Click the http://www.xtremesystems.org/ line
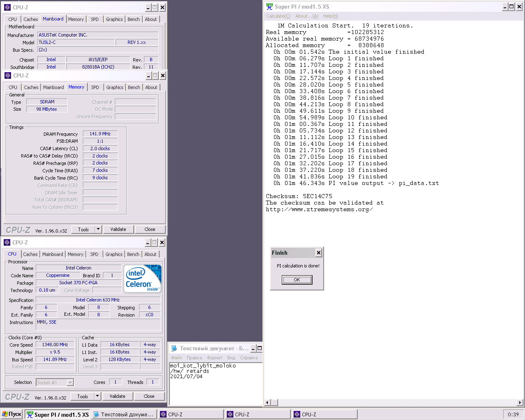Image resolution: width=525 pixels, height=420 pixels. (x=320, y=209)
